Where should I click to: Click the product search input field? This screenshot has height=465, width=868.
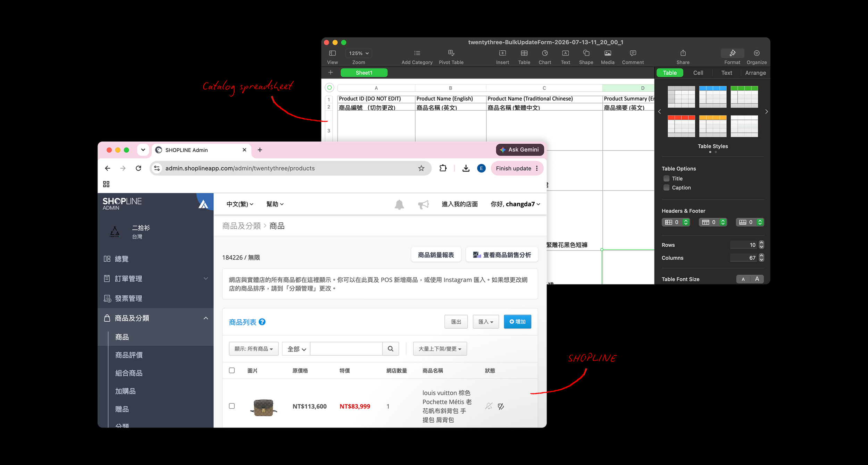[x=346, y=349]
